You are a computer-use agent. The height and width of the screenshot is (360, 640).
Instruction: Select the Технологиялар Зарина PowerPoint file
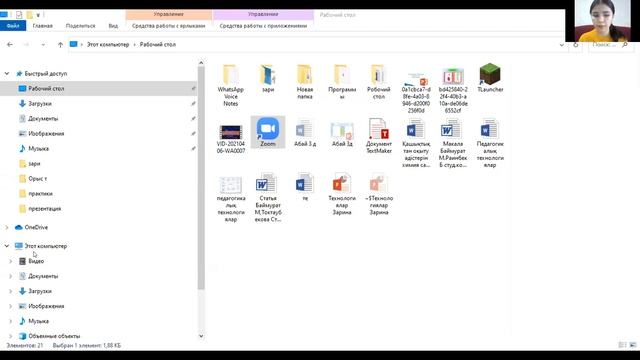coord(342,194)
